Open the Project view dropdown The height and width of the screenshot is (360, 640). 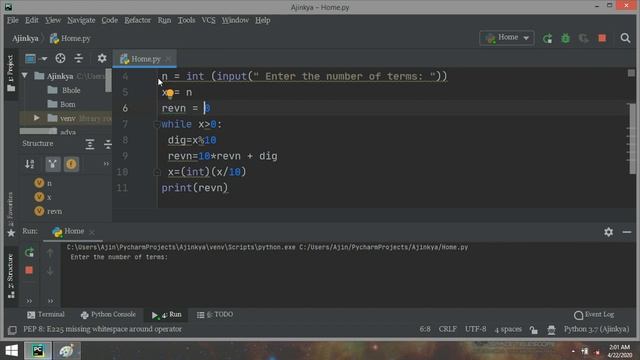pyautogui.click(x=36, y=59)
